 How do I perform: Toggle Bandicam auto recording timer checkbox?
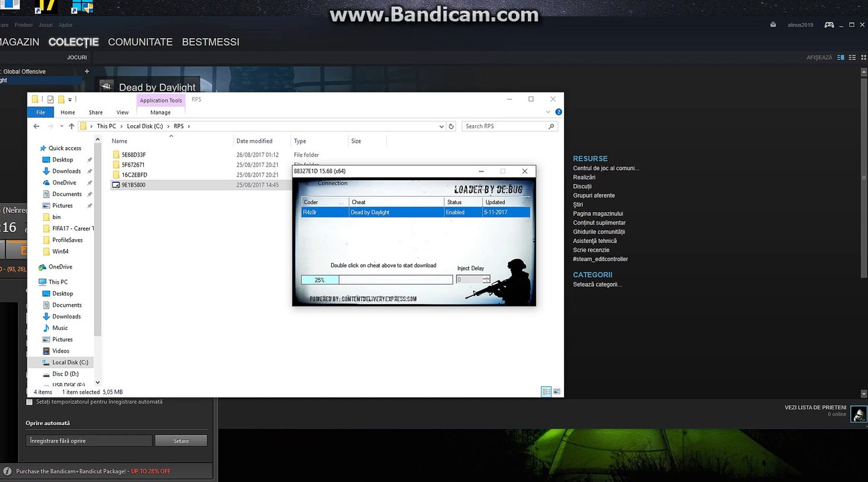tap(29, 402)
